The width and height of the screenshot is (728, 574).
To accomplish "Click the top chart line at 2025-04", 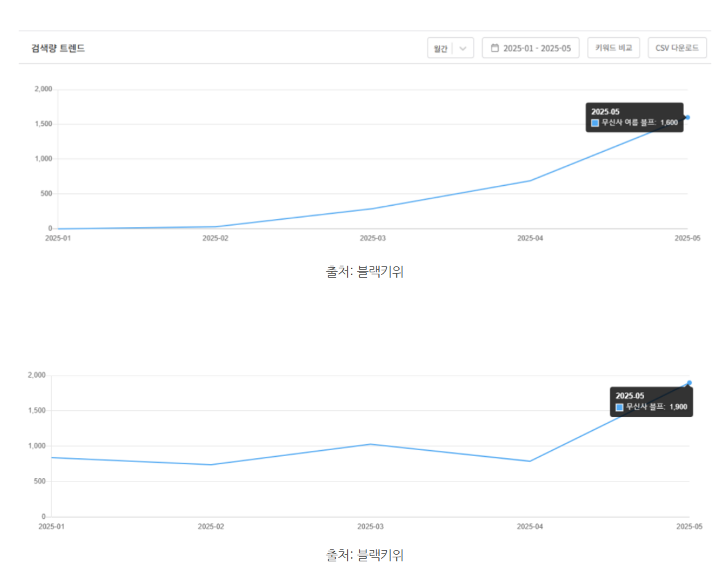I will [530, 180].
